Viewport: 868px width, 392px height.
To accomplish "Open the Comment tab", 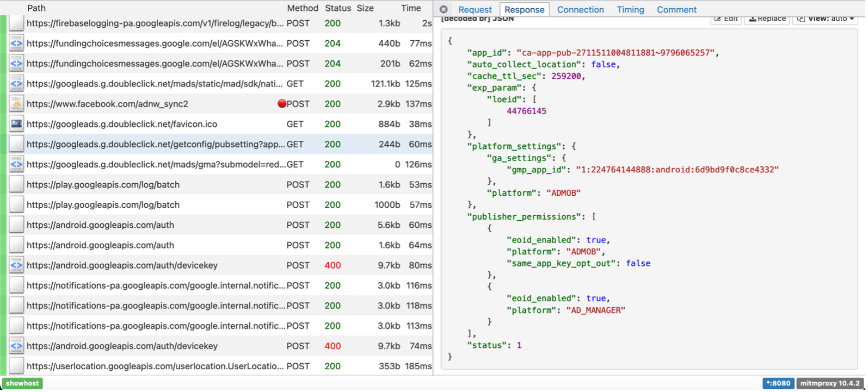I will 676,10.
